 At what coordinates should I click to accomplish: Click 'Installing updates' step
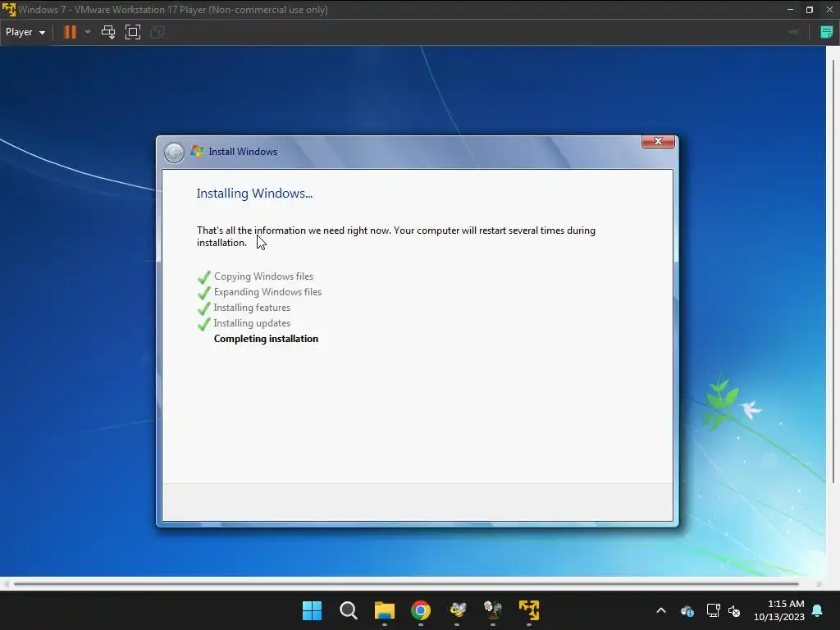coord(252,323)
